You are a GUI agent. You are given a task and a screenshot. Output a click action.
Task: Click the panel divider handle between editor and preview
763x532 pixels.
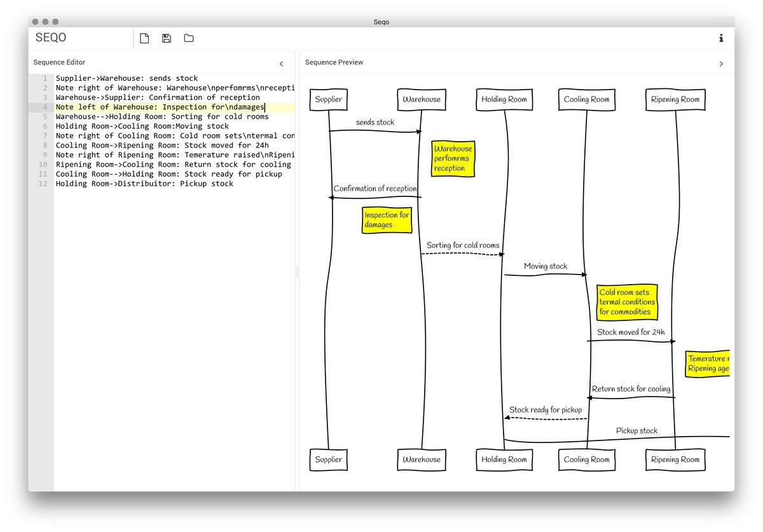point(296,271)
